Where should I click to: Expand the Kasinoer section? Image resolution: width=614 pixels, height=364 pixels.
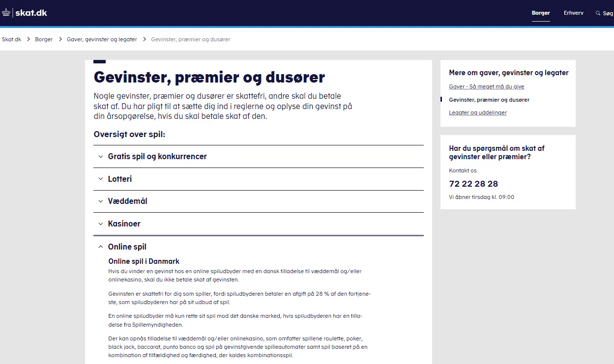pos(259,224)
